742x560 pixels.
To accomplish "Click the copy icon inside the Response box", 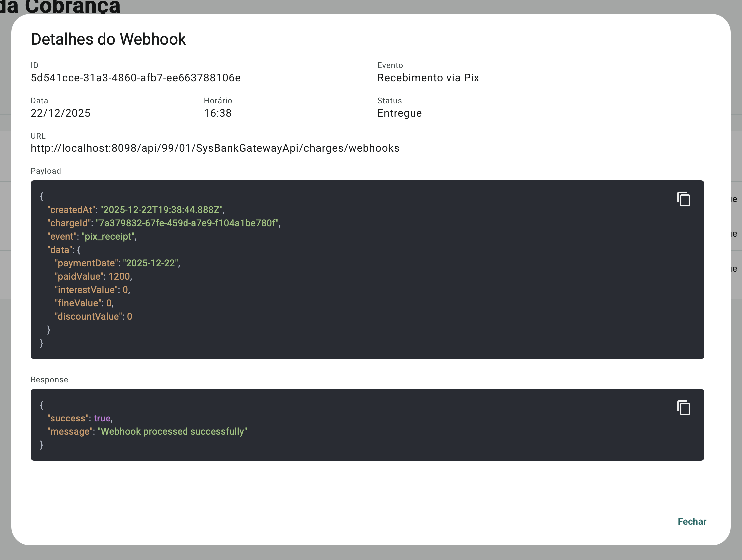I will click(x=683, y=408).
